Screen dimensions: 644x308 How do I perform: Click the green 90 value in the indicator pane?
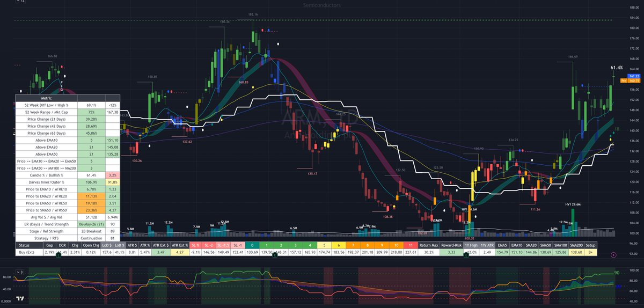point(617,274)
